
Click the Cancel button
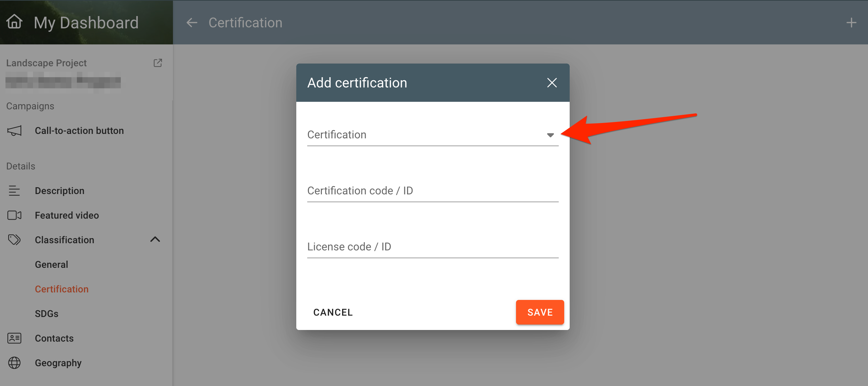point(333,312)
